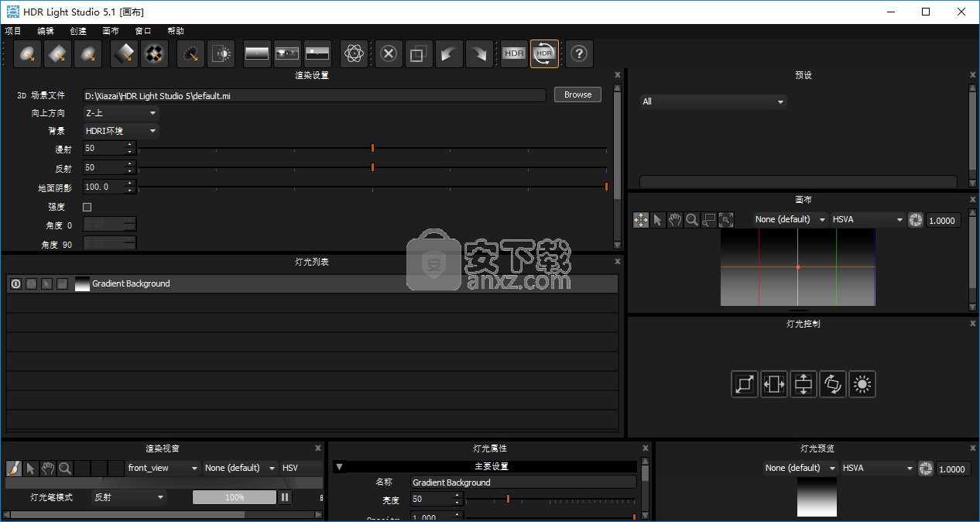Open canvas None (default) dropdown
This screenshot has width=980, height=522.
[790, 220]
